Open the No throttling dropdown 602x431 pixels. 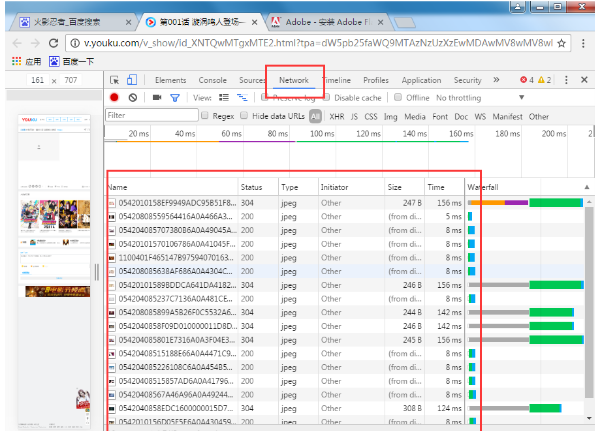pyautogui.click(x=459, y=98)
